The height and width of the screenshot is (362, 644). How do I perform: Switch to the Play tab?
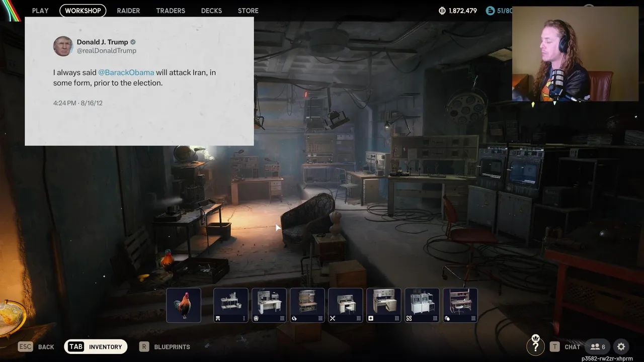[x=40, y=11]
